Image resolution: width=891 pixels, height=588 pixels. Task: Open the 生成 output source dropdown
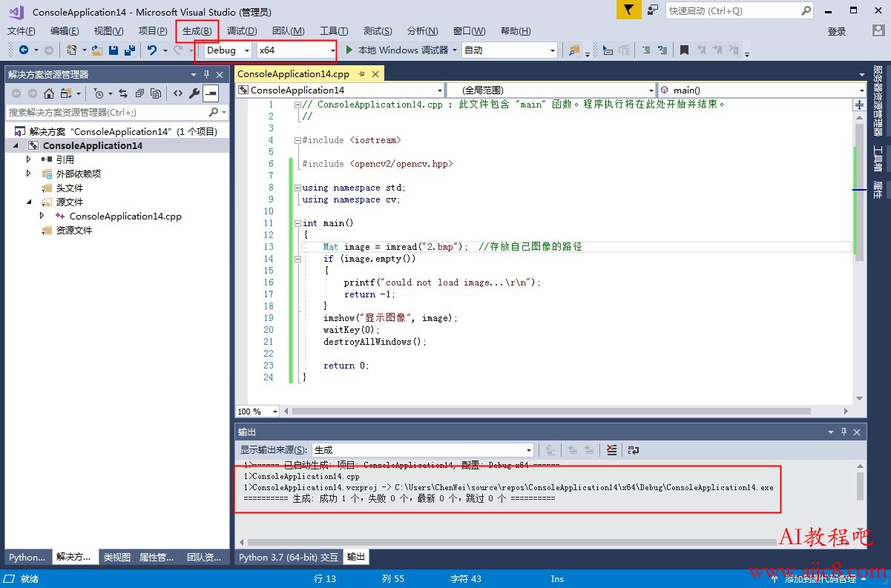click(422, 449)
